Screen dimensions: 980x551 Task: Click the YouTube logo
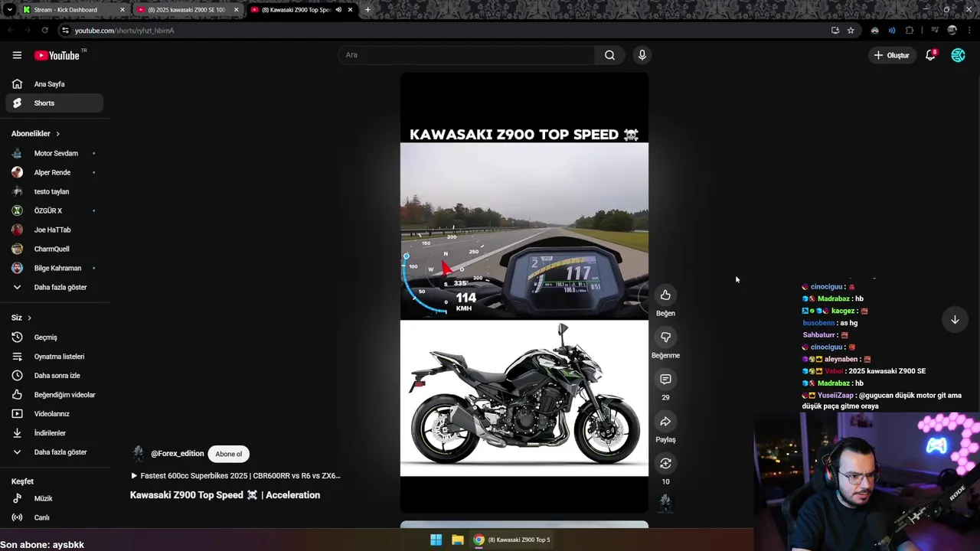pyautogui.click(x=57, y=55)
